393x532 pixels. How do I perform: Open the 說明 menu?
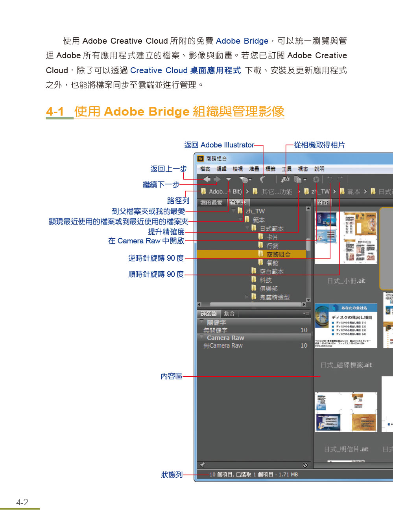pos(319,169)
